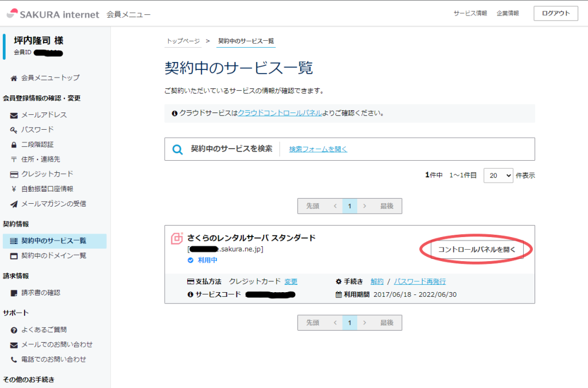Click the home icon beside 会員メニュートップ
Screen dimensions: 588x388
tap(14, 78)
